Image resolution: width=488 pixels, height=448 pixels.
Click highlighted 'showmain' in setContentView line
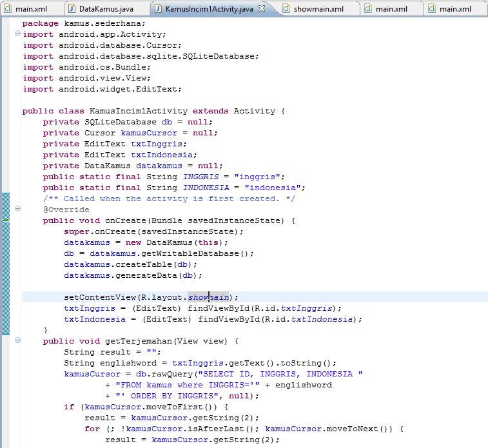(208, 297)
